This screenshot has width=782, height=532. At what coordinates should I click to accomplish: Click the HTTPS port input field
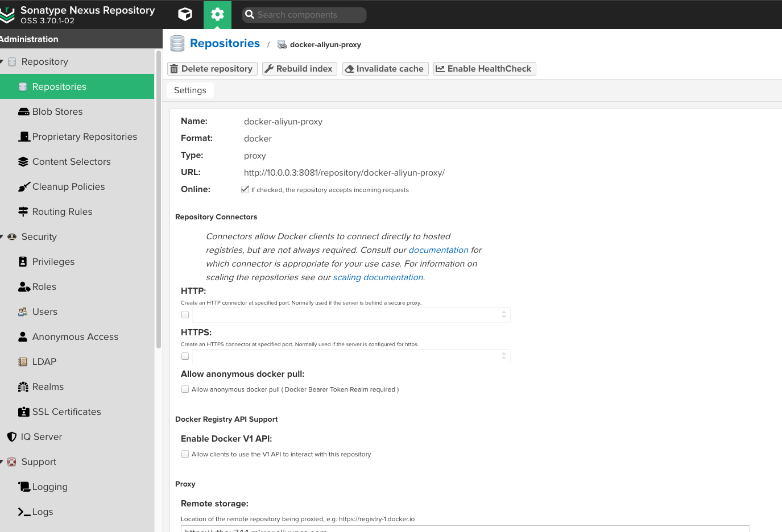[x=351, y=356]
